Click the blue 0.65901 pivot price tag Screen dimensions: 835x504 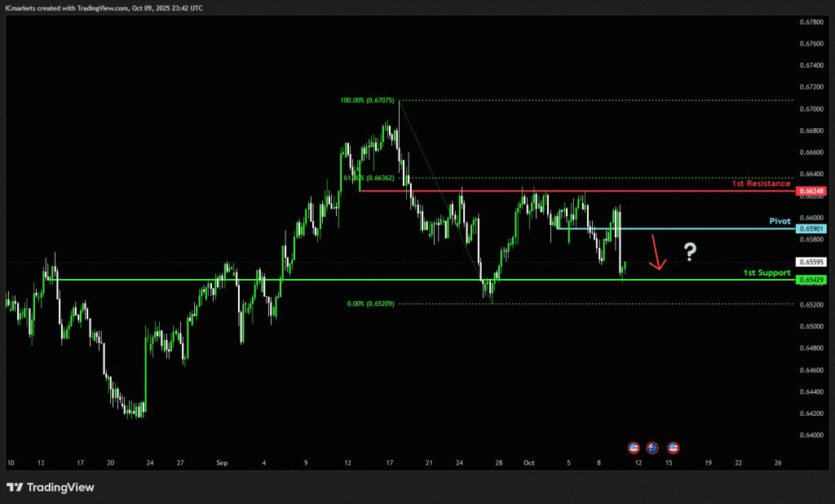pos(812,229)
